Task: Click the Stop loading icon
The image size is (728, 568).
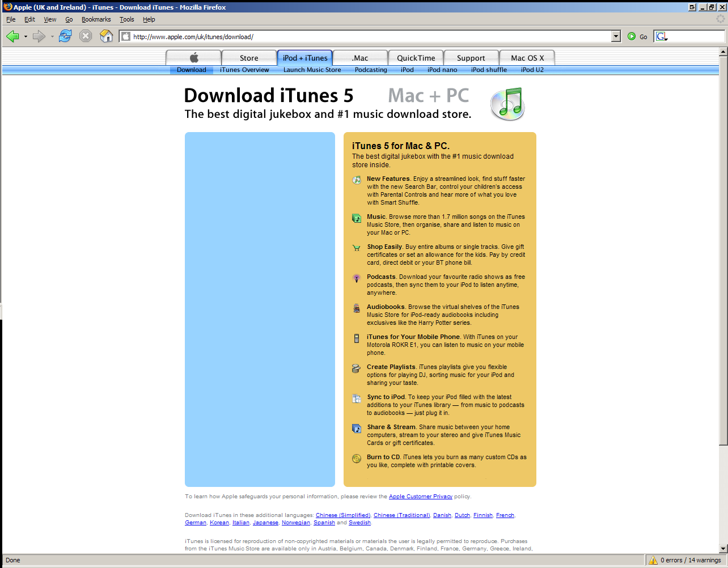Action: [x=86, y=36]
